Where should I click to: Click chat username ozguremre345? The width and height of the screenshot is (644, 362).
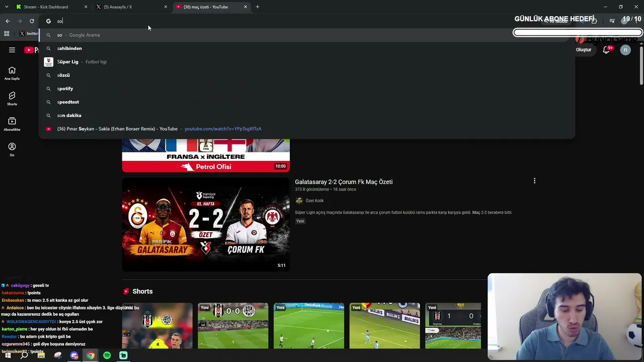16,344
